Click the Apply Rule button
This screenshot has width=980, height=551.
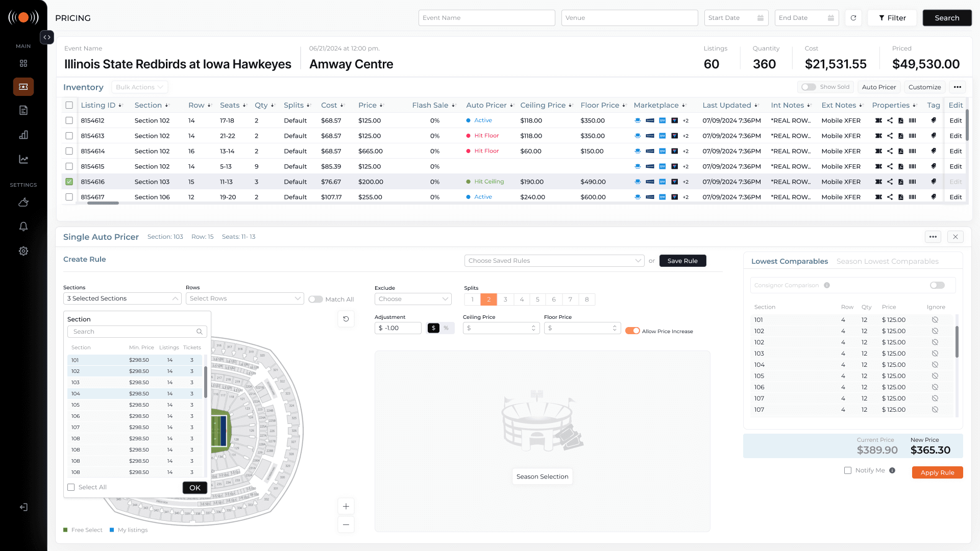(x=937, y=472)
